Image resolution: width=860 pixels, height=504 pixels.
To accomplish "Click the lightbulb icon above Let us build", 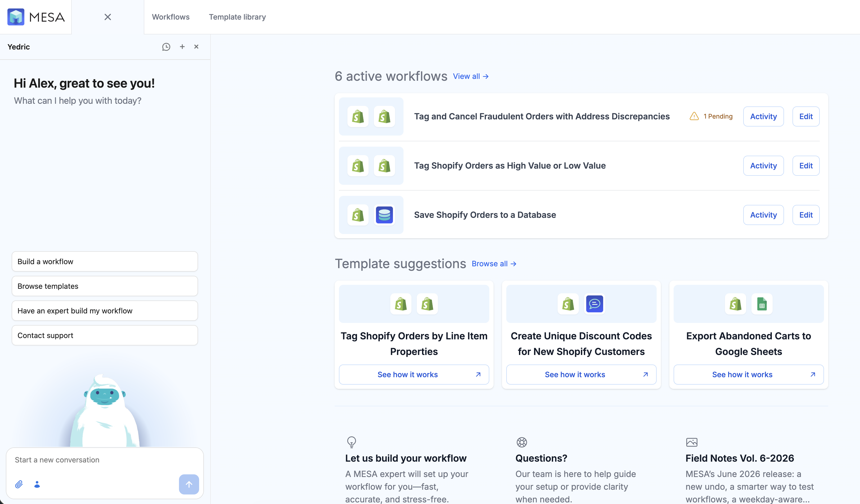I will (x=351, y=442).
